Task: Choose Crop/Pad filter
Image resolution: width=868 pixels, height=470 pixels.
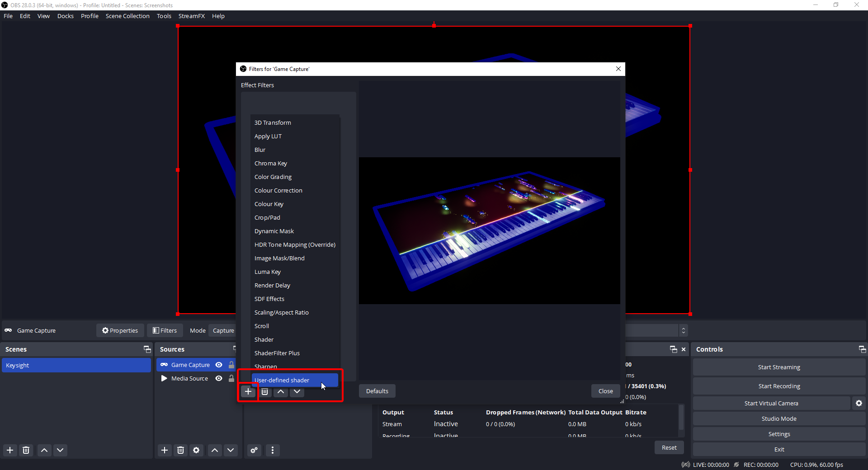Action: tap(295, 217)
